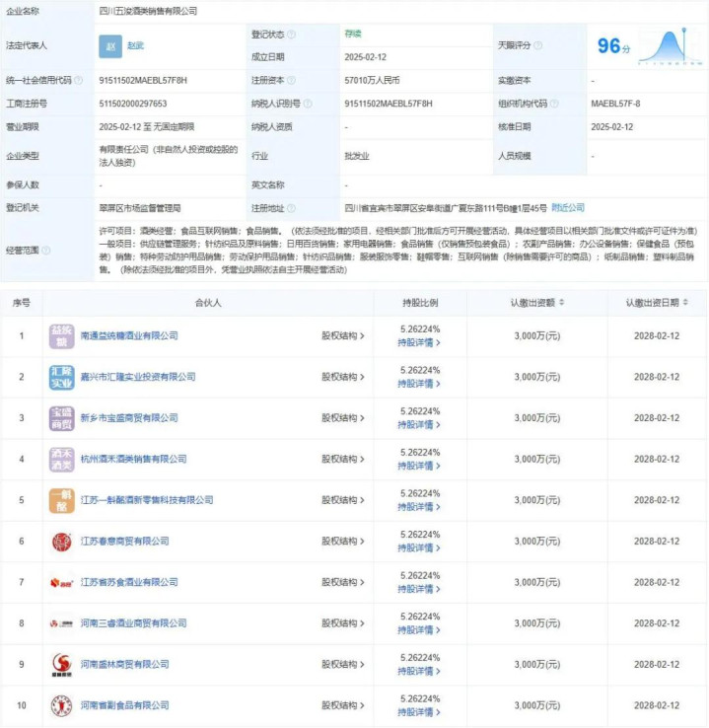
Task: Click logo of 嘉兴市汇隆实业投资有限公司
Action: 62,377
